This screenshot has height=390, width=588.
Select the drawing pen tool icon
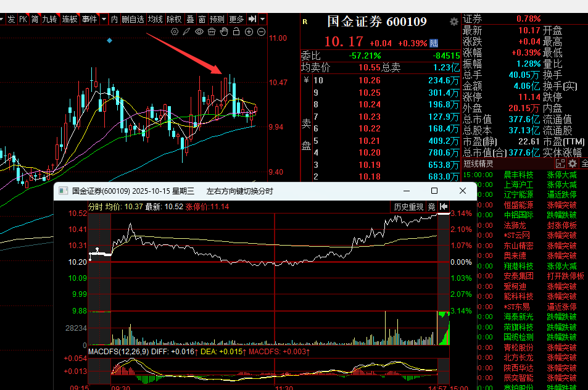tap(186, 32)
